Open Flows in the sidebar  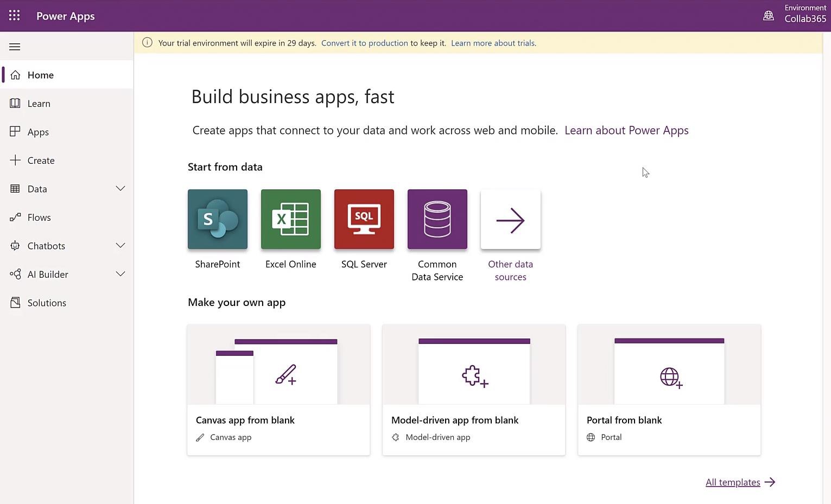pyautogui.click(x=39, y=218)
